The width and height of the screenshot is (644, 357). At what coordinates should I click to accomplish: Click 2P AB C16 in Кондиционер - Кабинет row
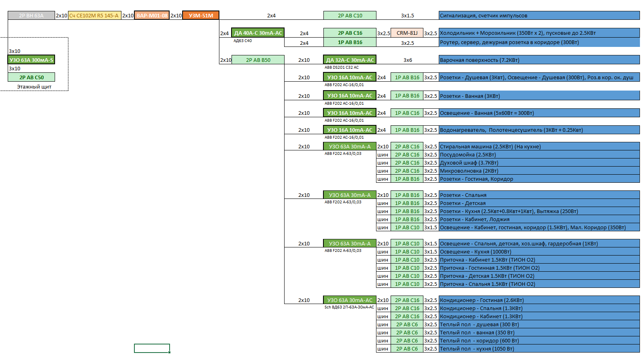pos(407,316)
